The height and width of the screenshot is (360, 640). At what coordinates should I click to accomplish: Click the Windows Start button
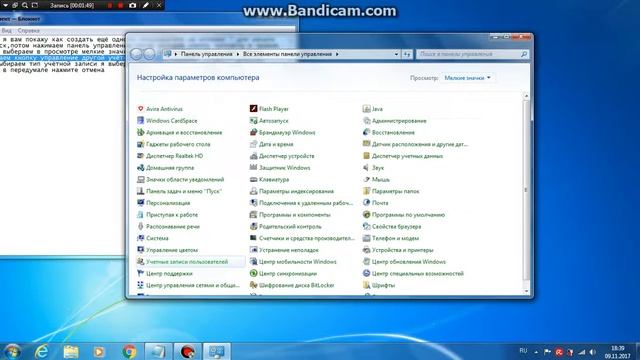click(12, 351)
